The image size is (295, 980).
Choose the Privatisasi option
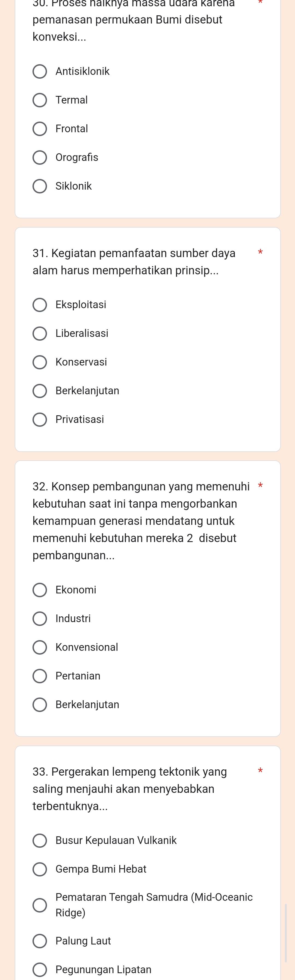pos(40,420)
